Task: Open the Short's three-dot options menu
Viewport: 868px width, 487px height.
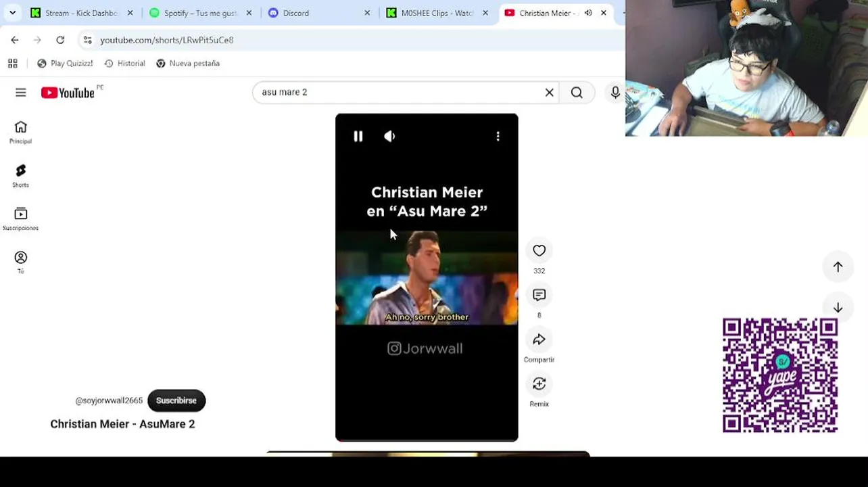Action: tap(498, 137)
